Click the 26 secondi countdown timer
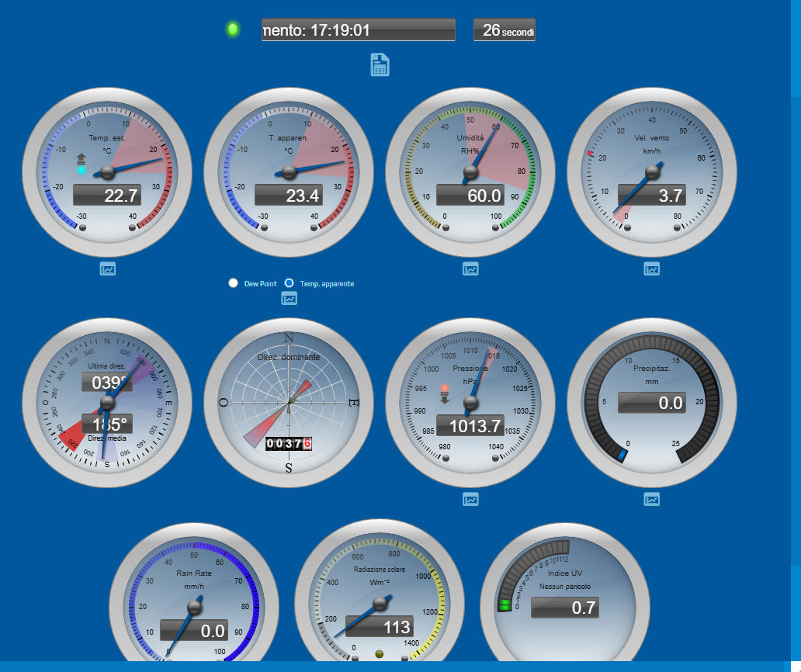This screenshot has width=801, height=672. coord(505,30)
